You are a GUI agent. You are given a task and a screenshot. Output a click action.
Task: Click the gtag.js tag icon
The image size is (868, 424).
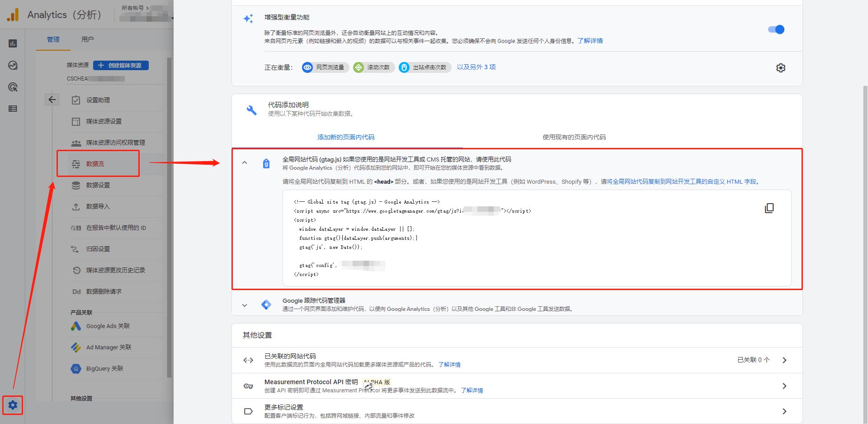(266, 163)
